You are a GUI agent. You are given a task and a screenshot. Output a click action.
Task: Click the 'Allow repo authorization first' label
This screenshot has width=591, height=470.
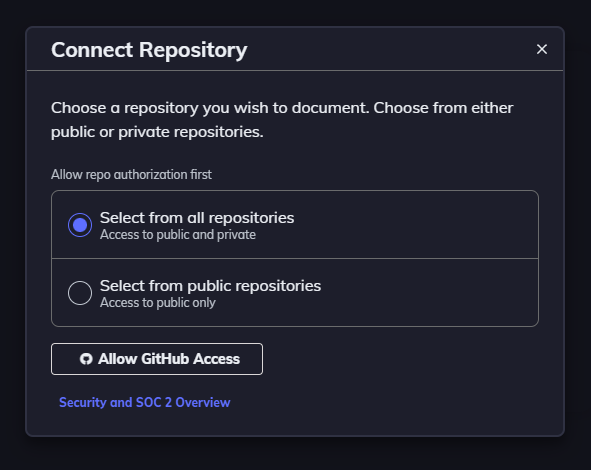tap(132, 175)
